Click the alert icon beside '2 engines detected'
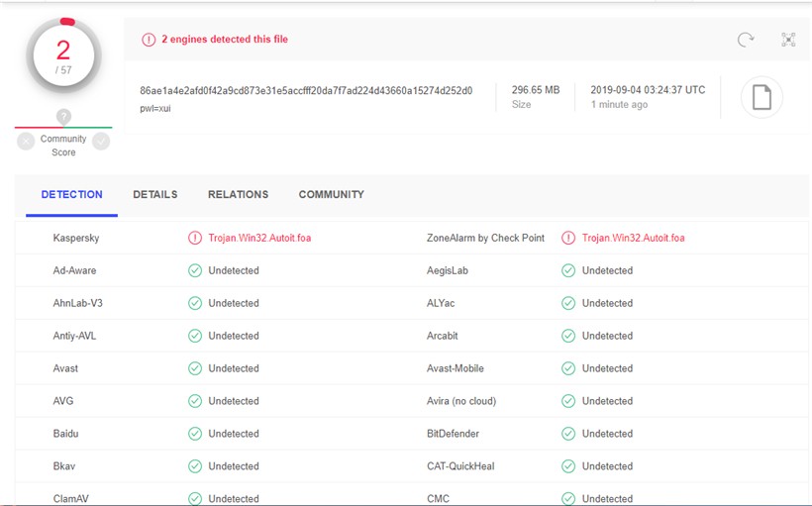 pos(149,40)
